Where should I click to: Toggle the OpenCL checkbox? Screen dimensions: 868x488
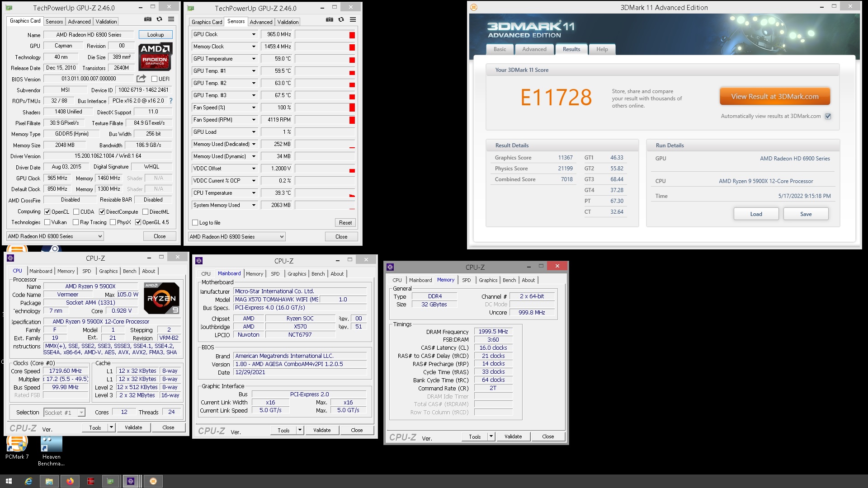pos(47,212)
